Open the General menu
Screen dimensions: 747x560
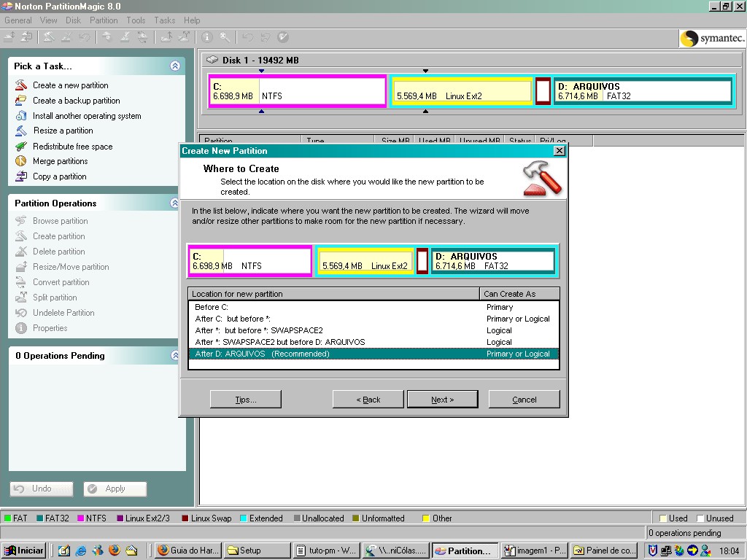tap(18, 20)
